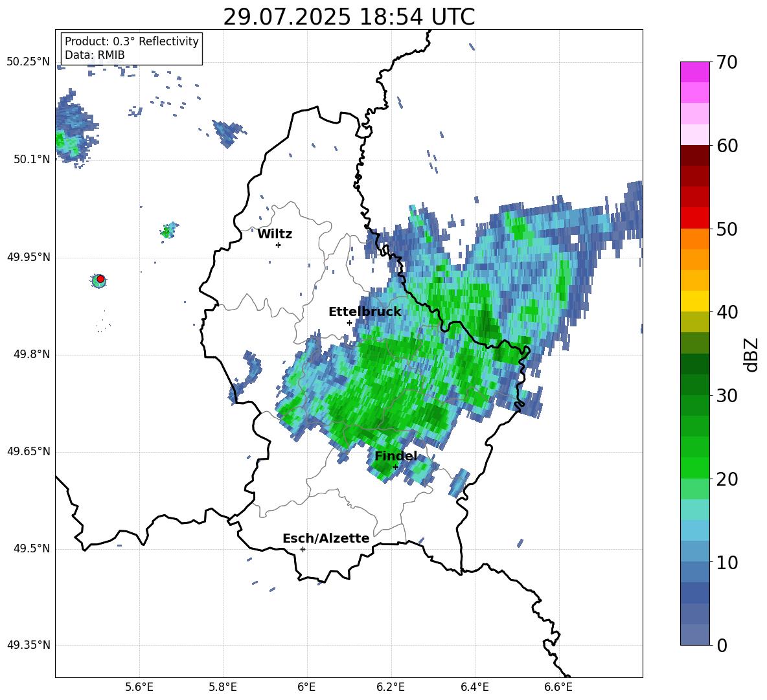Click the 49.65°N latitude label
767x700 pixels.
[x=29, y=451]
